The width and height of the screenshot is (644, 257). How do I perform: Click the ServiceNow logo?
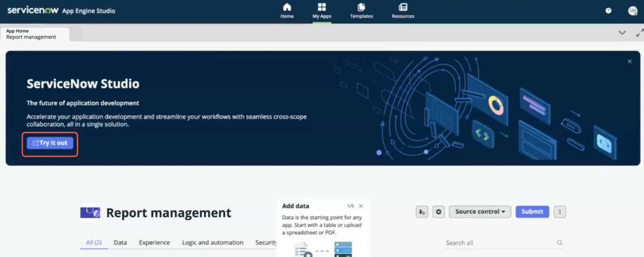tap(33, 11)
